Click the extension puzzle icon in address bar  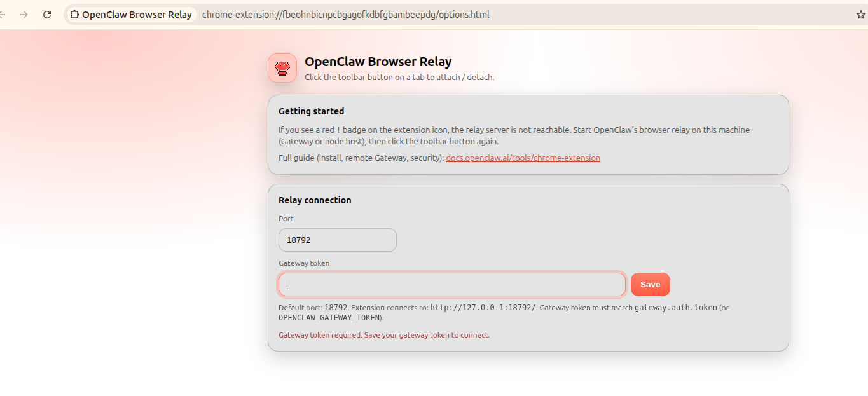point(75,15)
